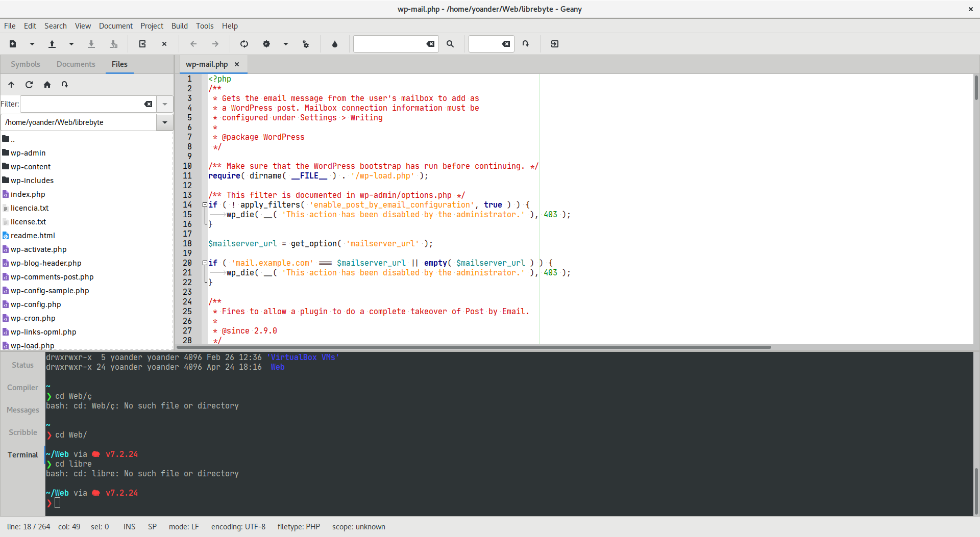
Task: Open the Help menu
Action: tap(230, 26)
